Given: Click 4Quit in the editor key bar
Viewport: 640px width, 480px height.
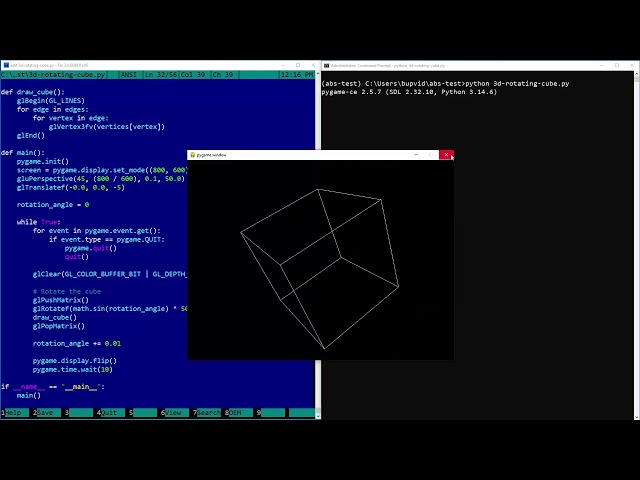Looking at the screenshot, I should pos(111,413).
